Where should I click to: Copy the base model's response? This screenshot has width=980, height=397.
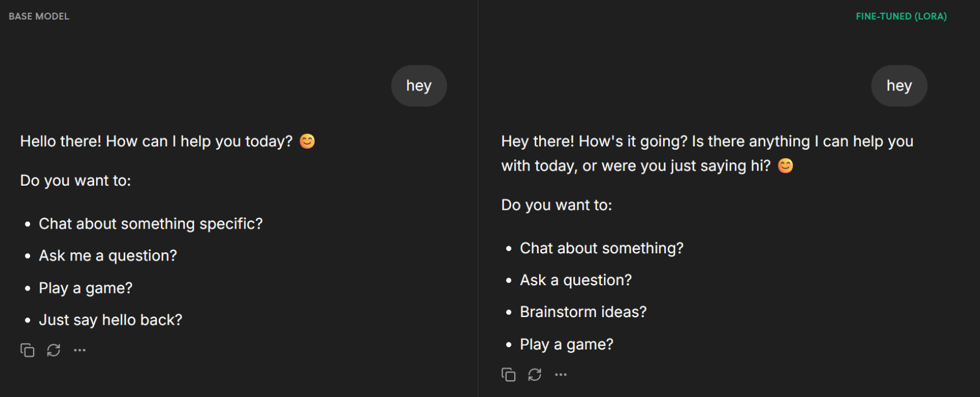coord(27,351)
